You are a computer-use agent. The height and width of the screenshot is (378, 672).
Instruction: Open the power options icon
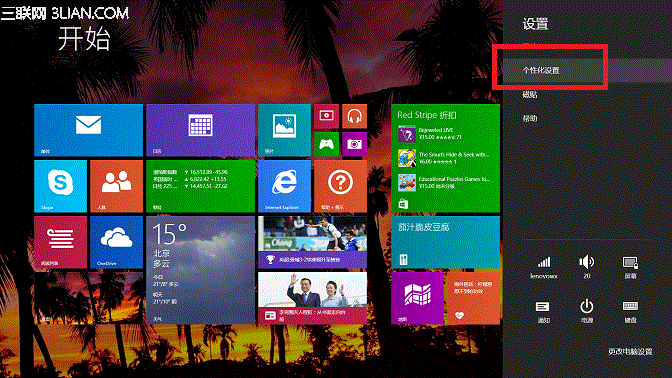point(587,311)
